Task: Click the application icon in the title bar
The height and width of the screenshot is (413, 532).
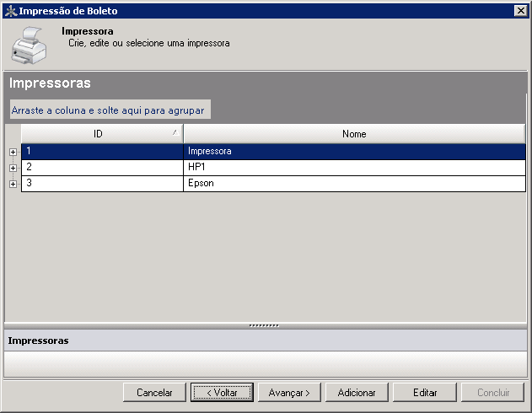Action: [x=11, y=11]
